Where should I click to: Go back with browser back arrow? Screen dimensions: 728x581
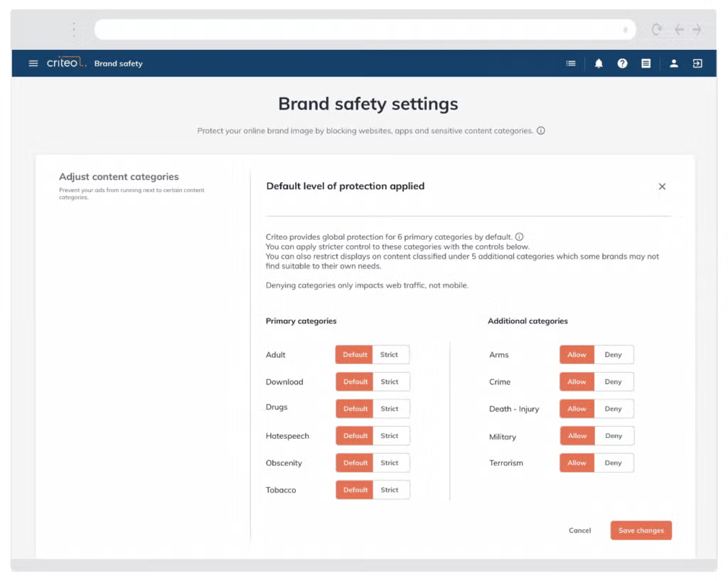click(679, 30)
